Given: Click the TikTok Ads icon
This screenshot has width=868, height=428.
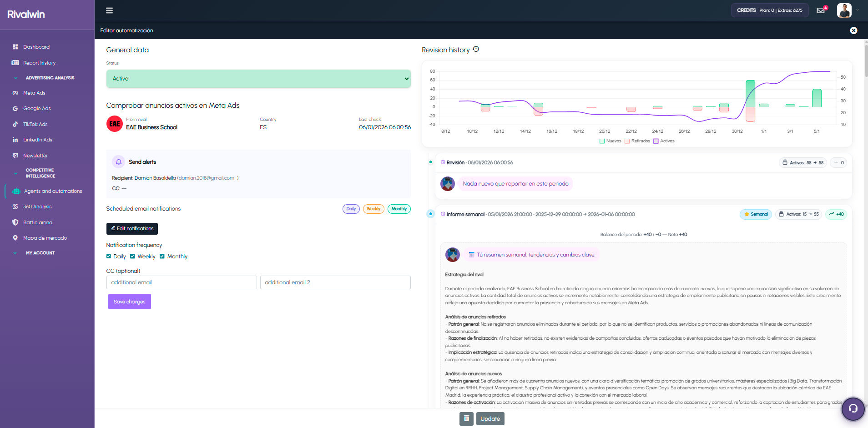Looking at the screenshot, I should [15, 124].
